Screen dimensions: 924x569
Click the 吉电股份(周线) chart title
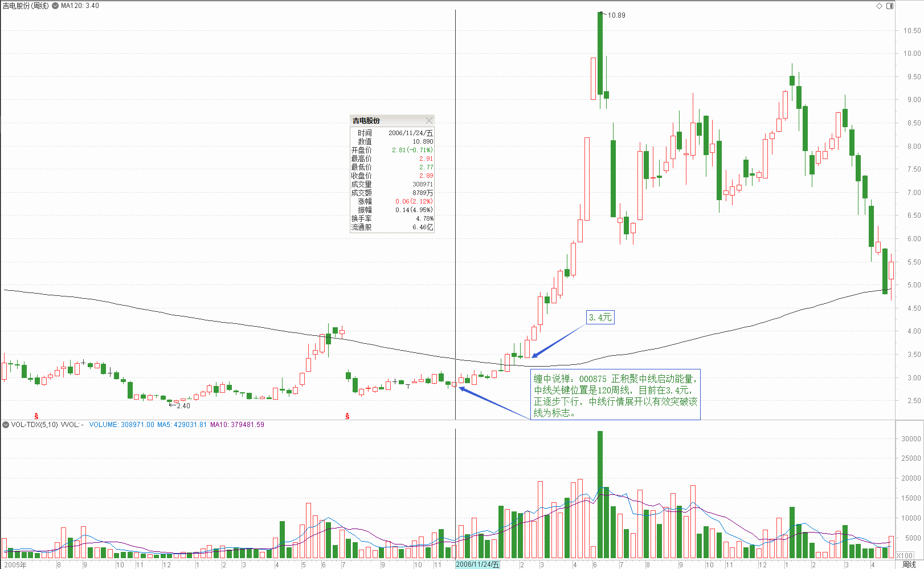[x=26, y=6]
